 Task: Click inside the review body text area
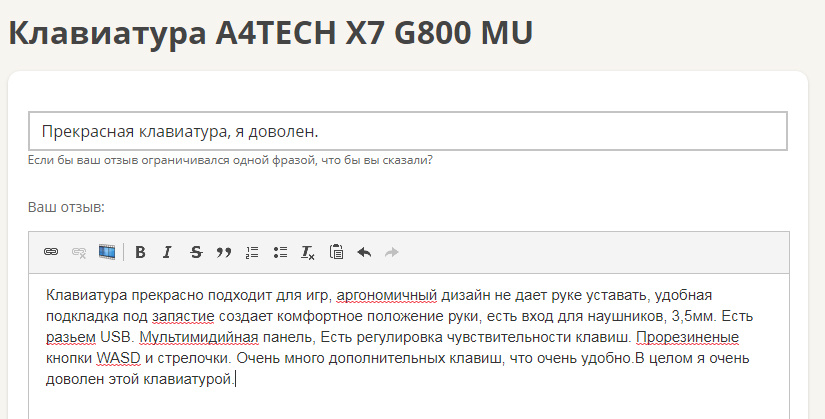pos(409,346)
